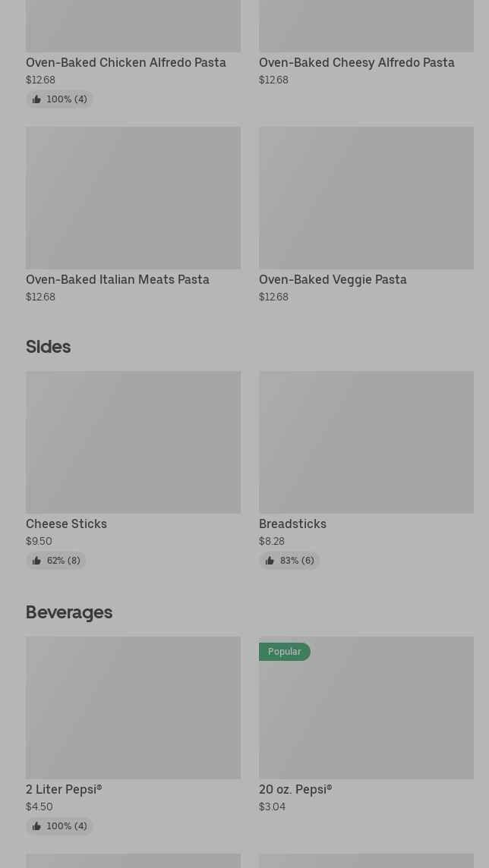Choose the 20 oz. Pepsi title
The image size is (489, 868).
(x=295, y=790)
